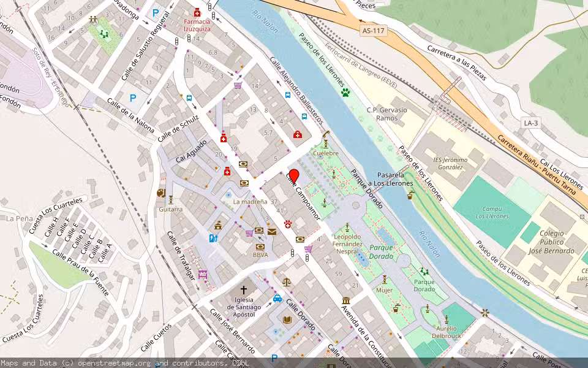Select the Farmacia Izuzquiza pharmacy cross icon

click(x=197, y=12)
